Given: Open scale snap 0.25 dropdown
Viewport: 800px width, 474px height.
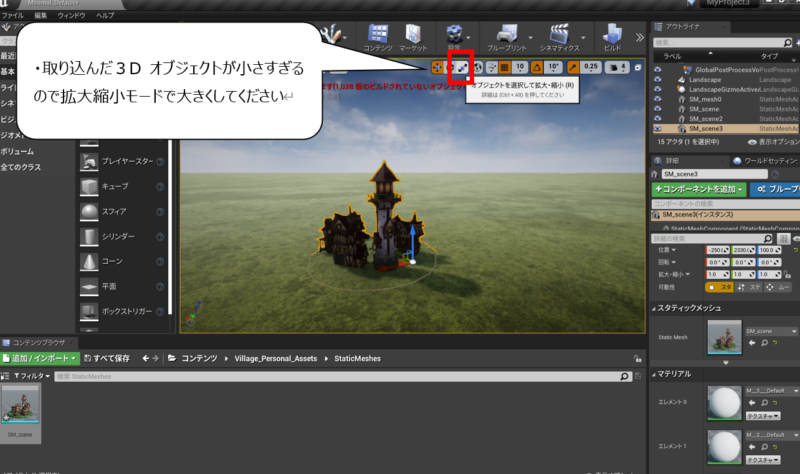Looking at the screenshot, I should 591,67.
